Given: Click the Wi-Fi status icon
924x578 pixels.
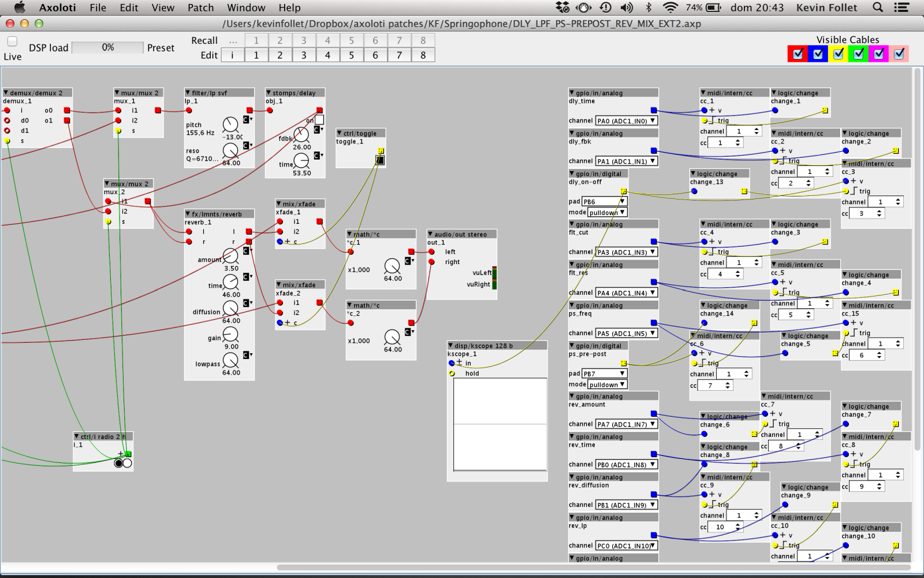Looking at the screenshot, I should (x=670, y=8).
